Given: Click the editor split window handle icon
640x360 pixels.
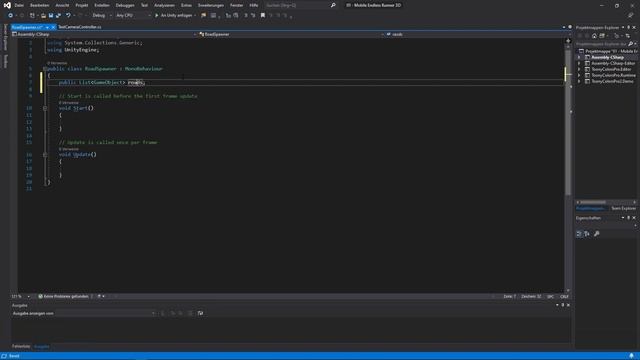Looking at the screenshot, I should click(x=568, y=40).
